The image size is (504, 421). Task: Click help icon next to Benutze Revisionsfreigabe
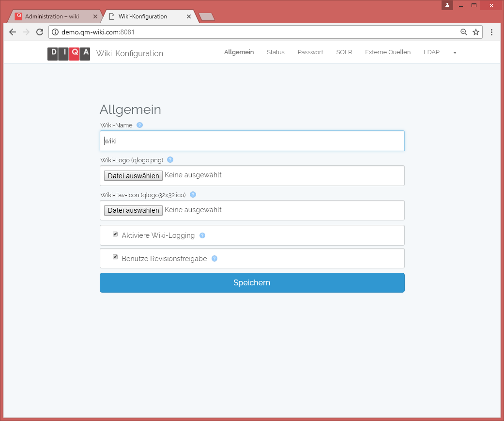pos(214,259)
